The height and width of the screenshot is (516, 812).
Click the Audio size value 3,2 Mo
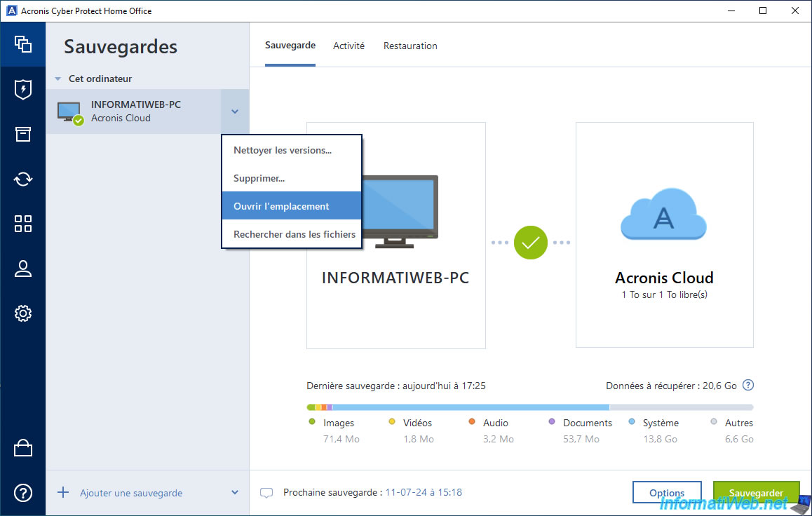click(498, 439)
